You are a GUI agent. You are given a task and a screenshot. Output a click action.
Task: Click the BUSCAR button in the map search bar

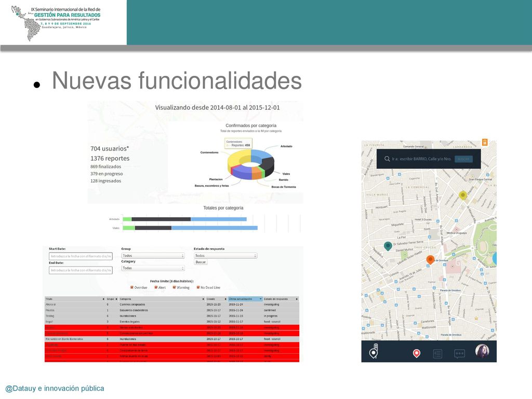(463, 159)
